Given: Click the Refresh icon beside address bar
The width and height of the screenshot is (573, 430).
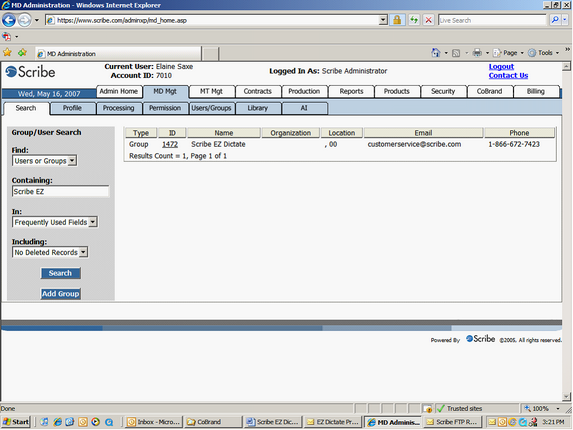Looking at the screenshot, I should pos(414,20).
